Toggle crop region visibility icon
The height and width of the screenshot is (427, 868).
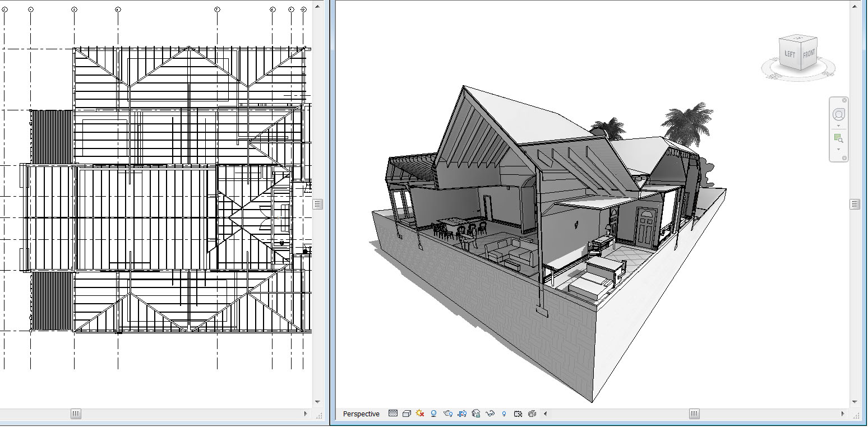[x=462, y=414]
